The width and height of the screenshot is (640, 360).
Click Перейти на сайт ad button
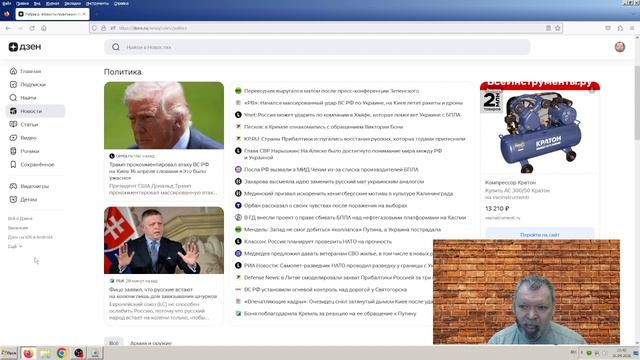coord(540,235)
